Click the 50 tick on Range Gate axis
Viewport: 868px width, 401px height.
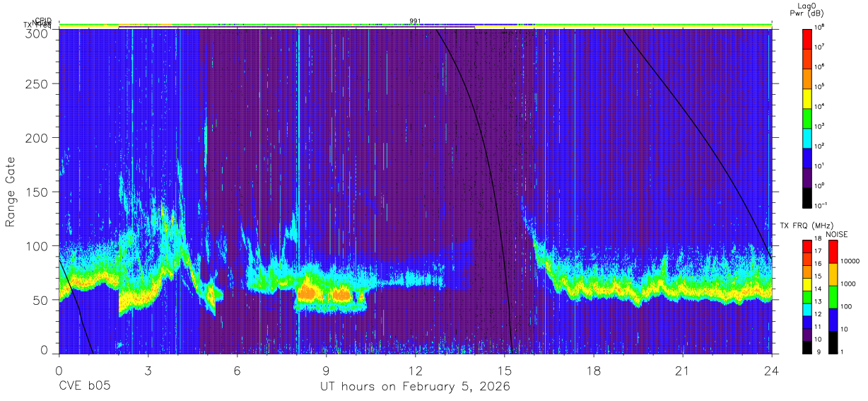click(41, 299)
